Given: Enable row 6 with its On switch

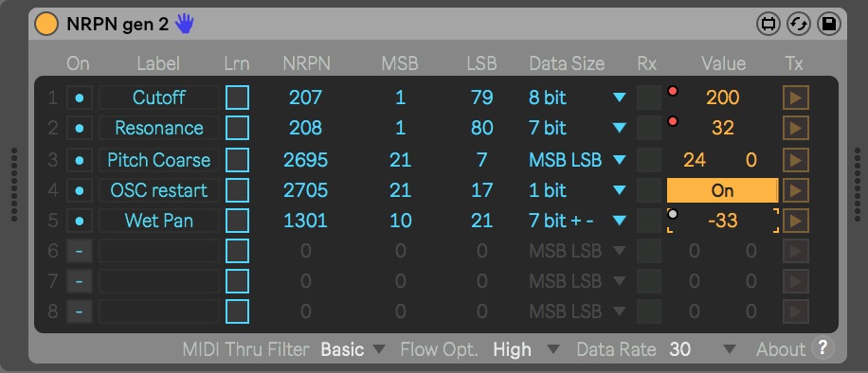Looking at the screenshot, I should point(80,251).
